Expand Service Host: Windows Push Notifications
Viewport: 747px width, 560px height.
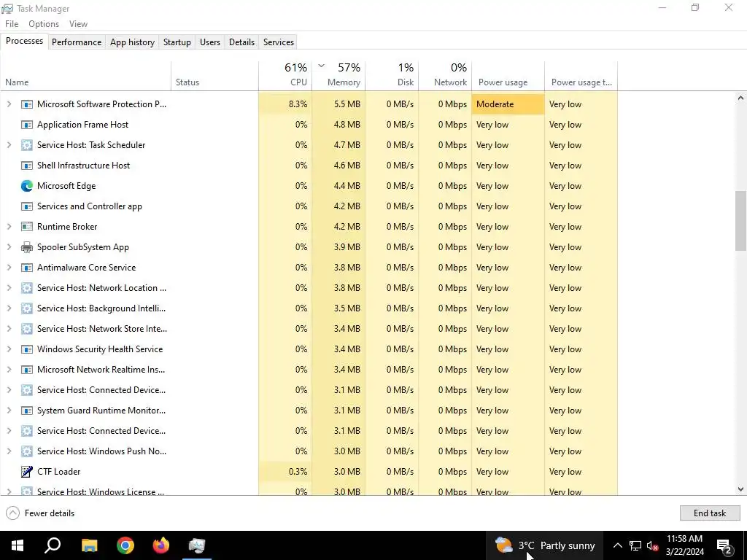coord(9,451)
